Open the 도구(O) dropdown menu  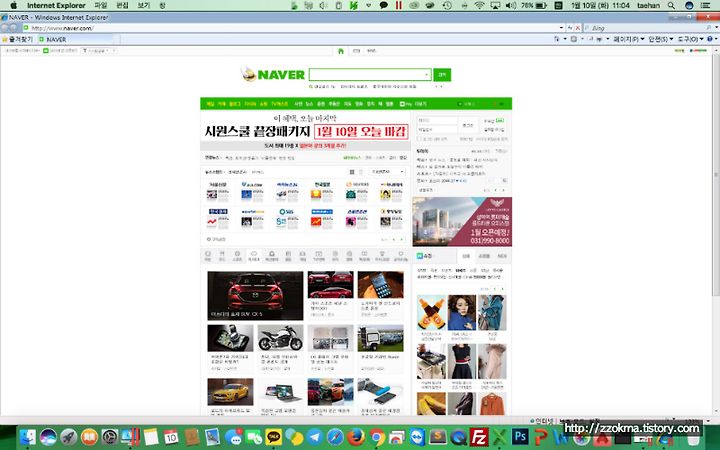point(691,39)
